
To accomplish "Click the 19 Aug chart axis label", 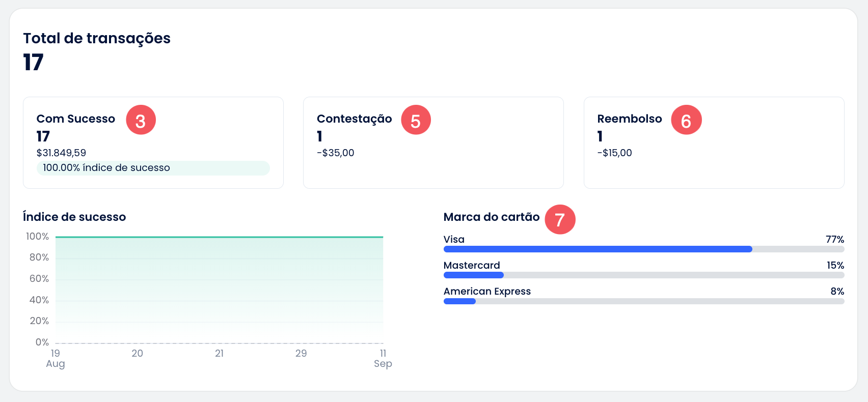I will [55, 358].
